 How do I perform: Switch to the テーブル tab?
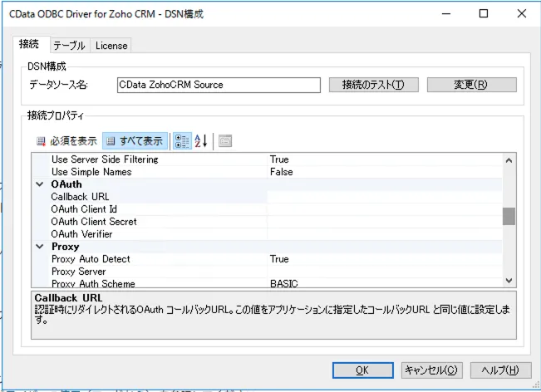click(69, 46)
